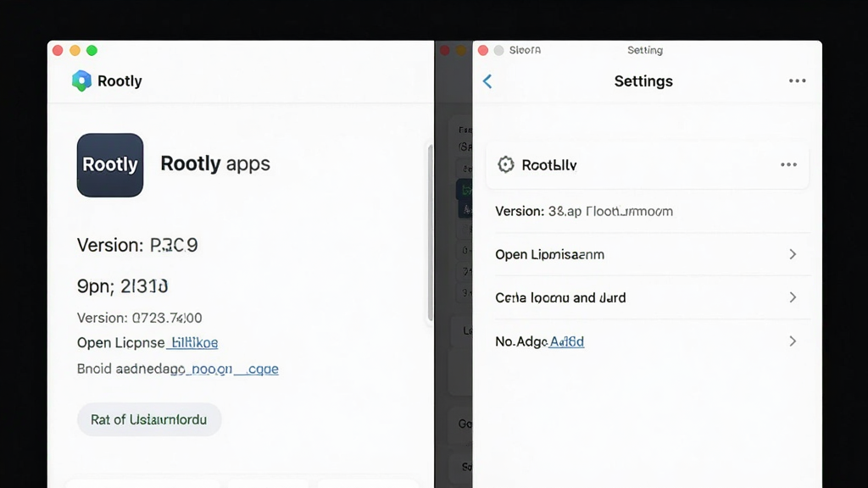This screenshot has height=488, width=868.
Task: Click the Settings version line starting "Version: 38.ap"
Action: (x=584, y=211)
